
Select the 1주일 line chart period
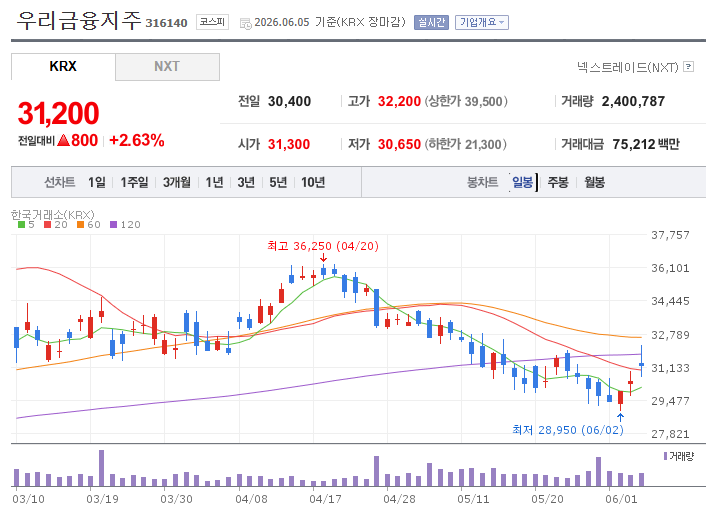tap(134, 182)
